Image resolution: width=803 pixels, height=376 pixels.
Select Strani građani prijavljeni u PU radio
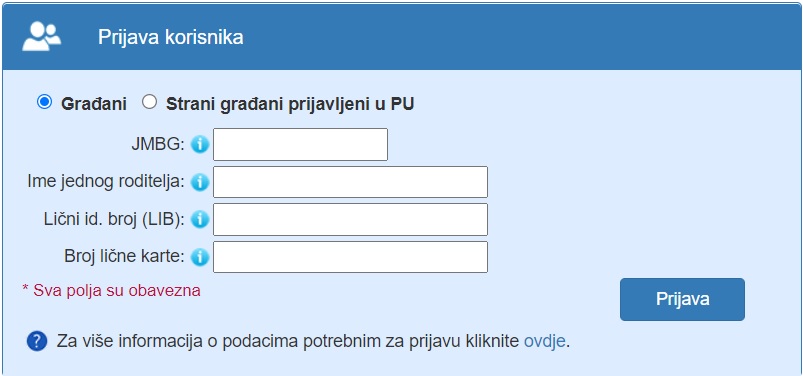(x=150, y=102)
